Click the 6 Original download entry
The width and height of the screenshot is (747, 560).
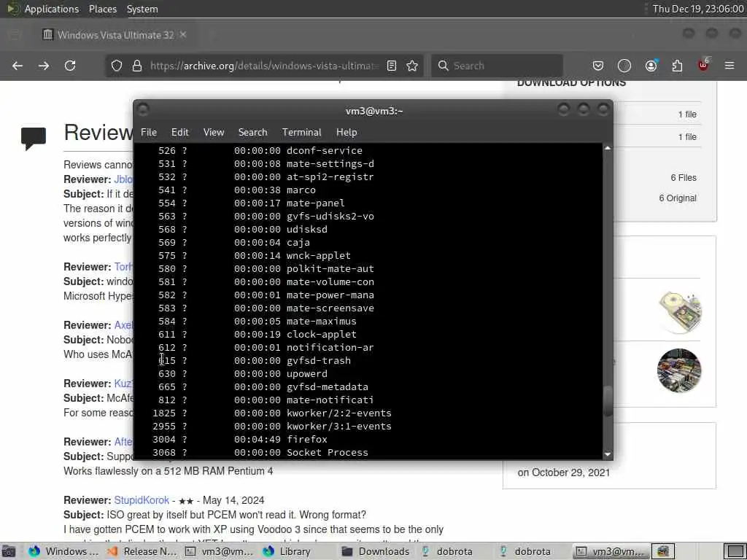point(678,198)
